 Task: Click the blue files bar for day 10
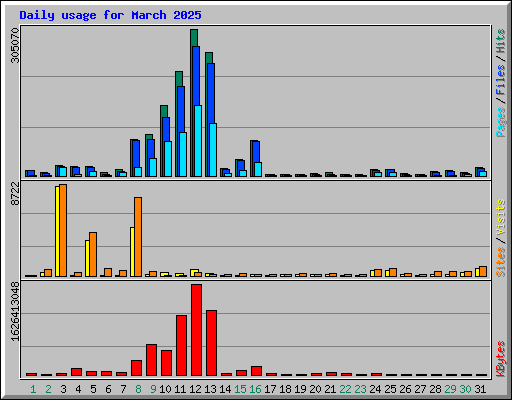coord(166,129)
